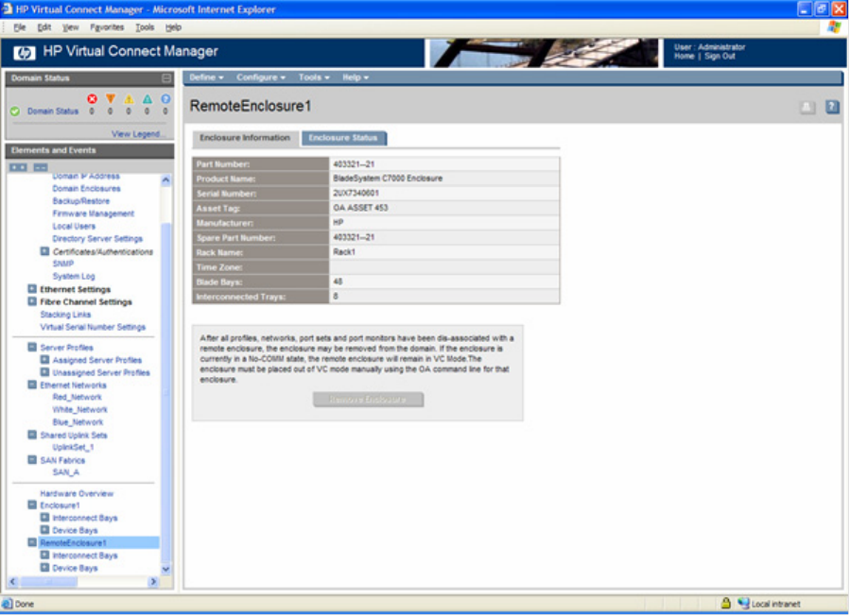The height and width of the screenshot is (616, 850).
Task: Click the Remove Enclosure button
Action: 368,400
